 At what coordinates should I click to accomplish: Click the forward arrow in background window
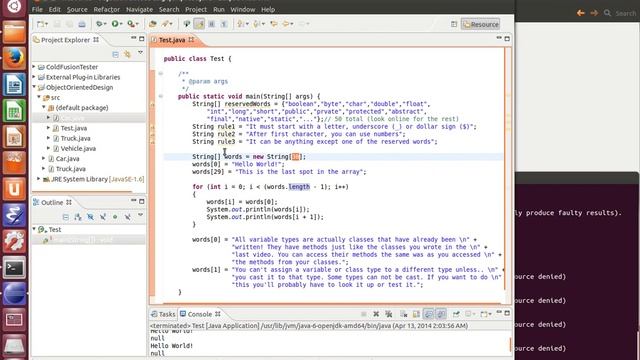[594, 13]
